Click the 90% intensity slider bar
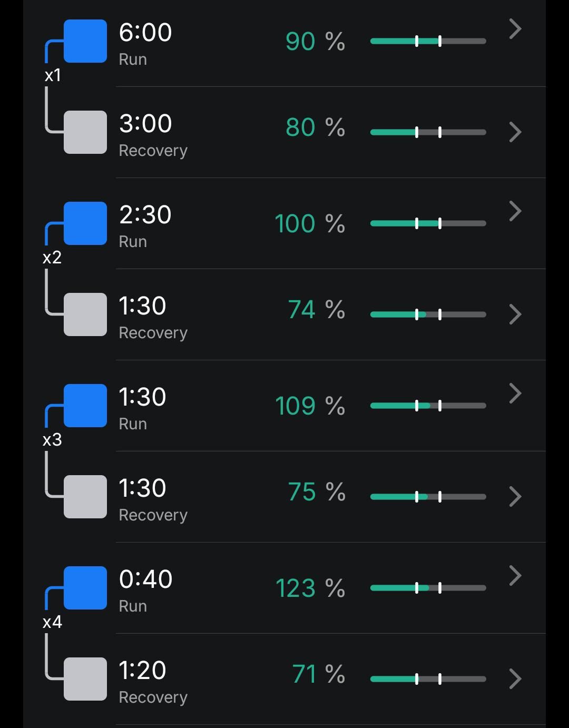Screen dimensions: 569x728 coord(428,41)
